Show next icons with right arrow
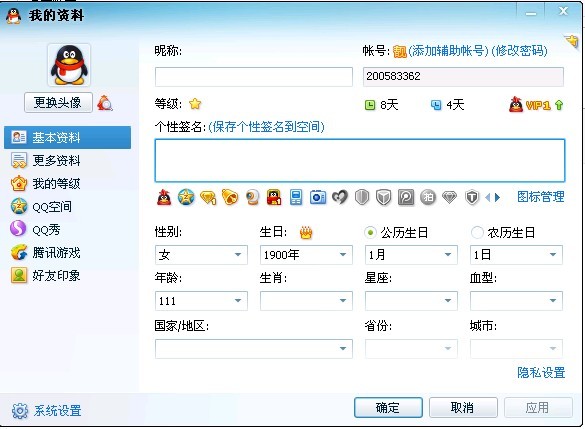585x429 pixels. coord(497,198)
